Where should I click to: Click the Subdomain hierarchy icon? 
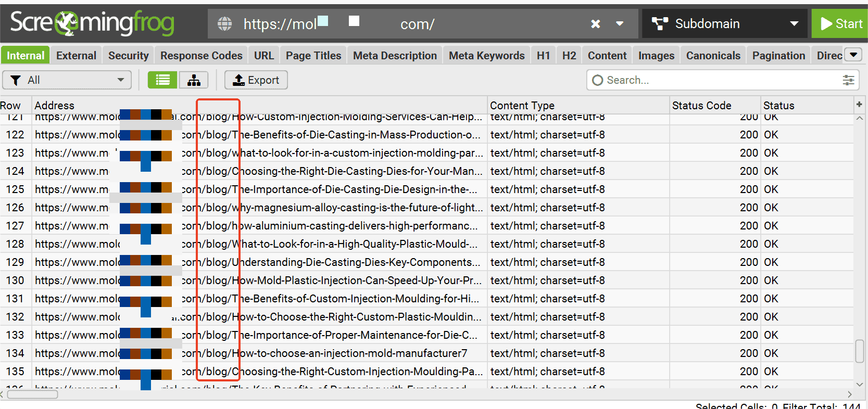[660, 24]
